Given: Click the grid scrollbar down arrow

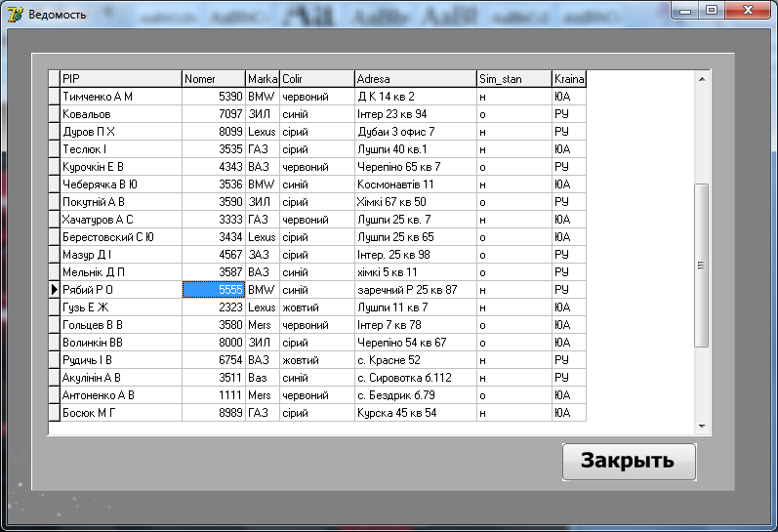Looking at the screenshot, I should (x=702, y=427).
